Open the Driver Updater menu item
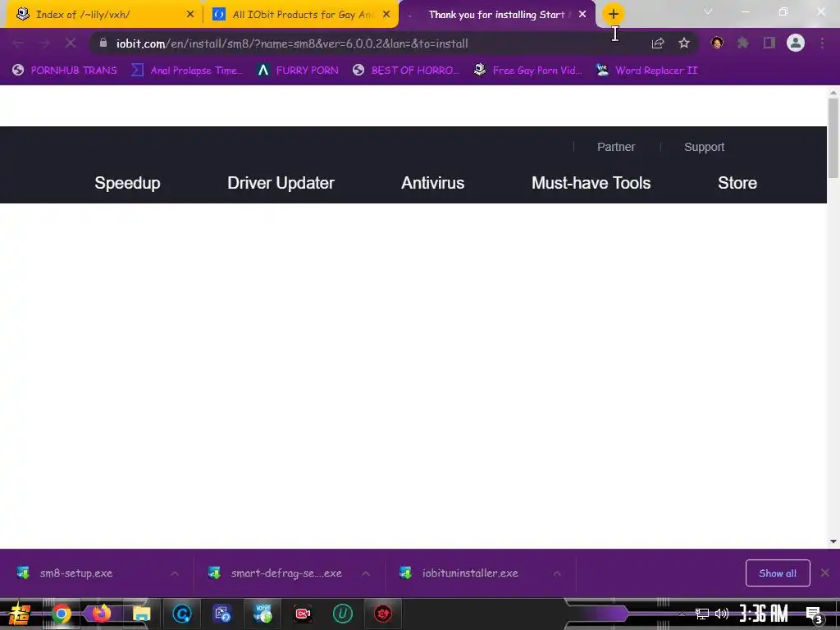The height and width of the screenshot is (630, 840). 281,183
